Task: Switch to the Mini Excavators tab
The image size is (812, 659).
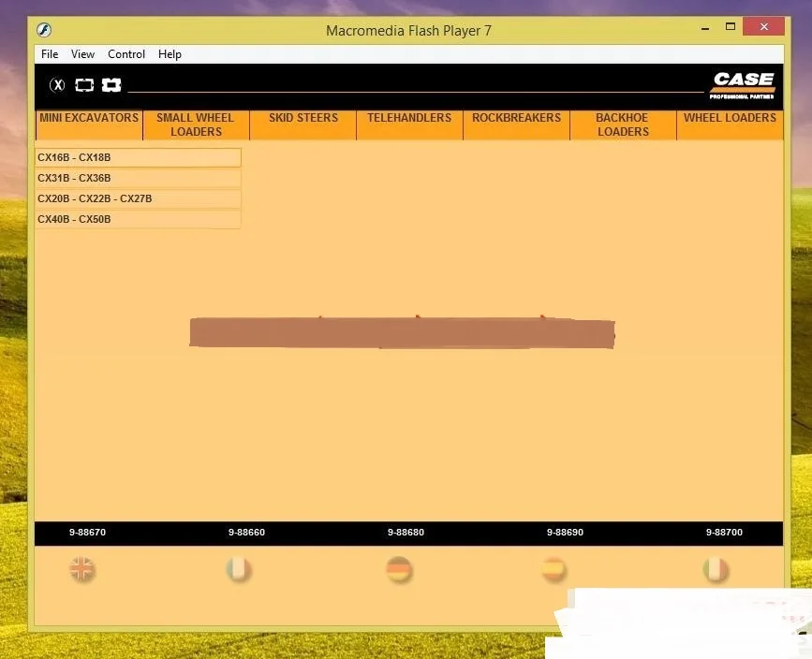Action: 89,124
